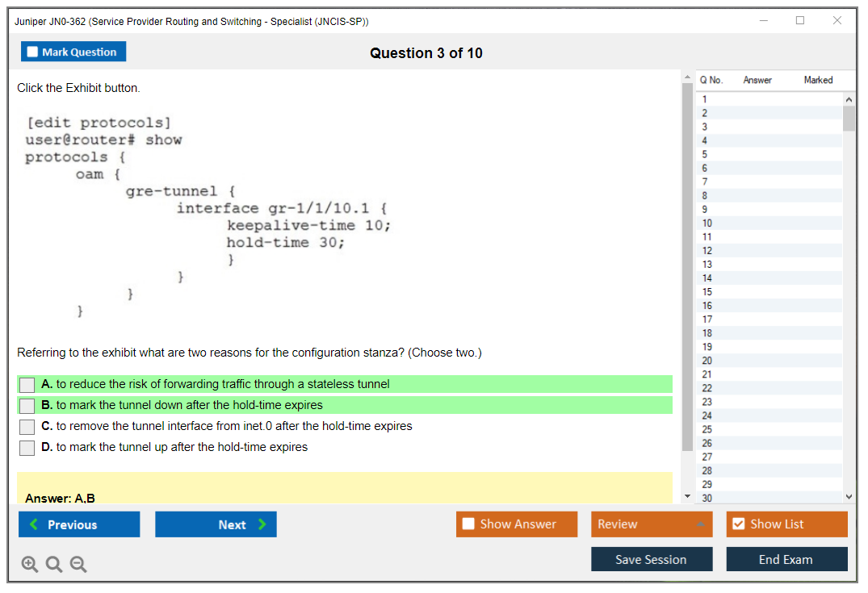
Task: Select answer option A checkbox
Action: click(x=27, y=385)
